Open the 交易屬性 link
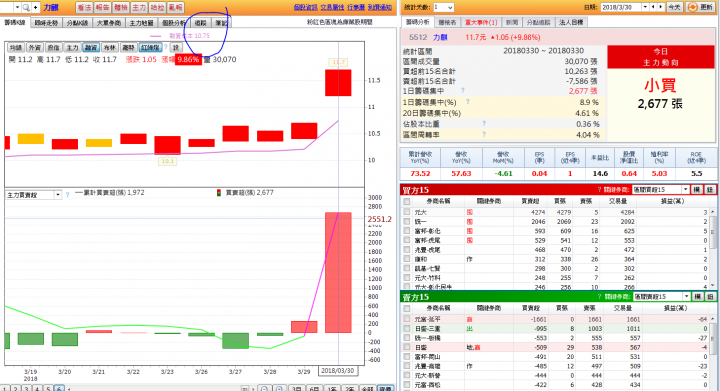The height and width of the screenshot is (391, 720). (x=332, y=7)
